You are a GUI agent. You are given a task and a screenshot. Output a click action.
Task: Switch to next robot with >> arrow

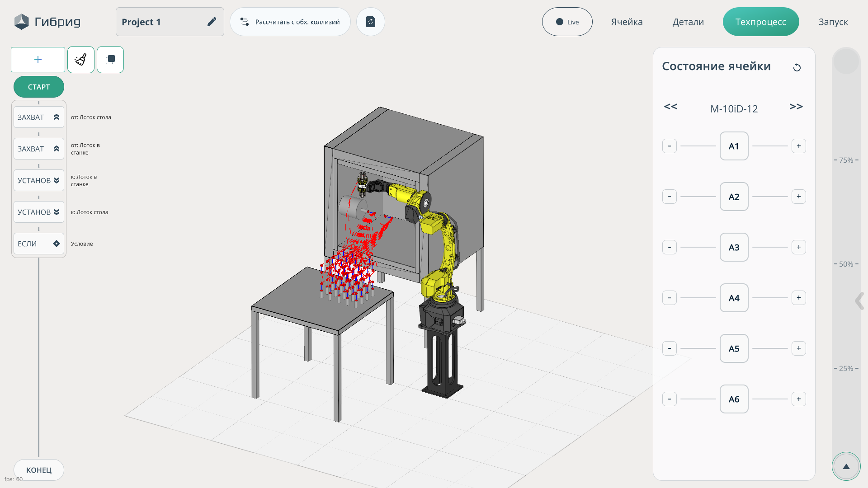[x=796, y=107]
